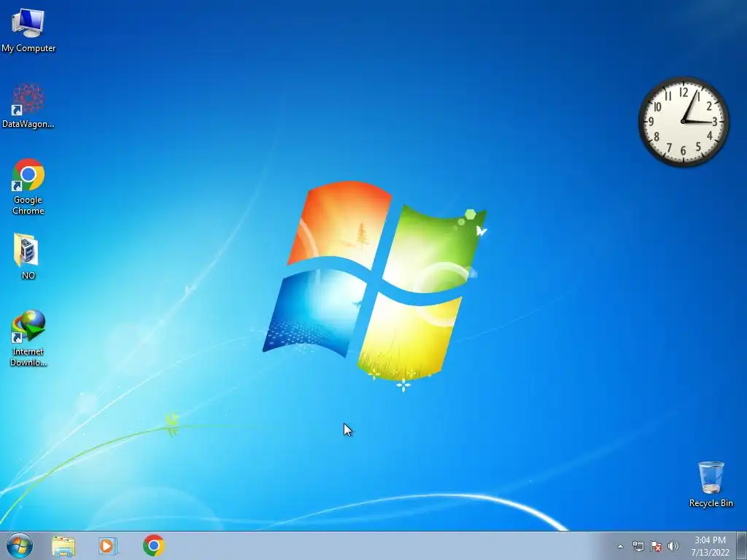The height and width of the screenshot is (560, 747).
Task: Click the "My Computer" label text
Action: [28, 48]
